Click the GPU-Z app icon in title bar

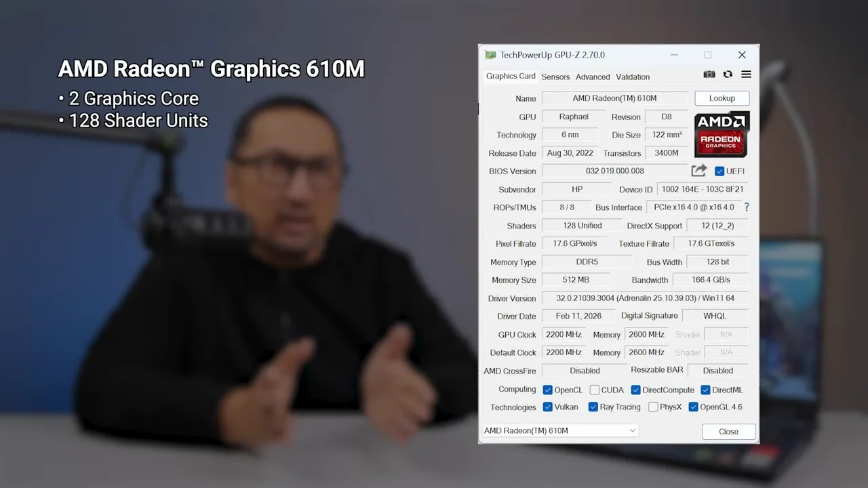pyautogui.click(x=490, y=55)
